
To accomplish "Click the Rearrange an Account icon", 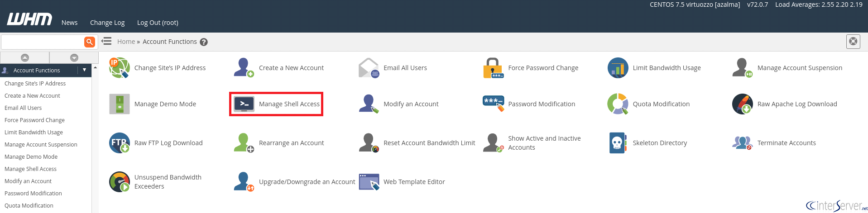I will tap(244, 143).
